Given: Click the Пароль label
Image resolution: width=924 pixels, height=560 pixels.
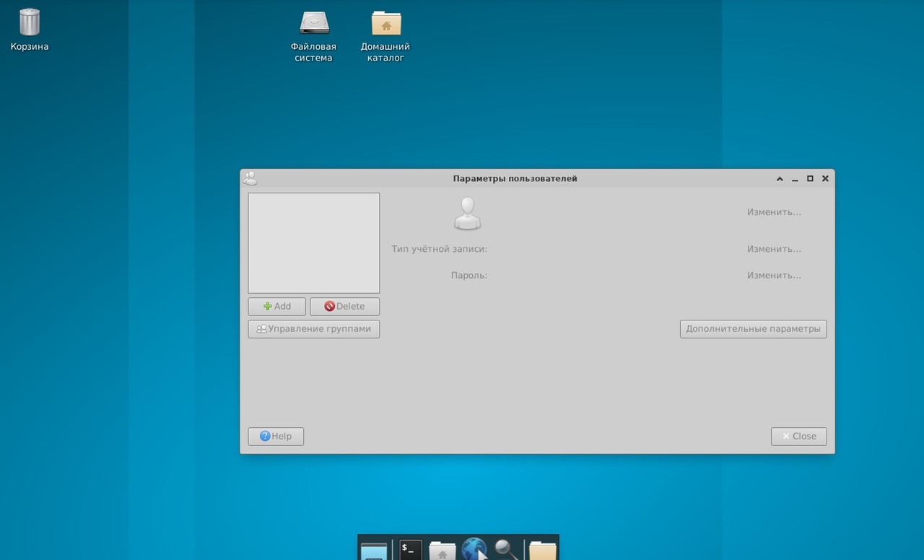Looking at the screenshot, I should 469,276.
